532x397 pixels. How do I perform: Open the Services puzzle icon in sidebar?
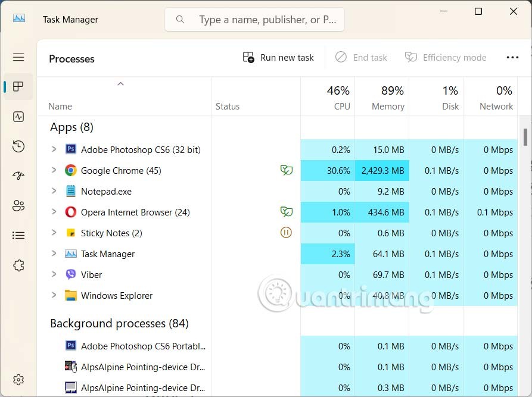pyautogui.click(x=18, y=265)
